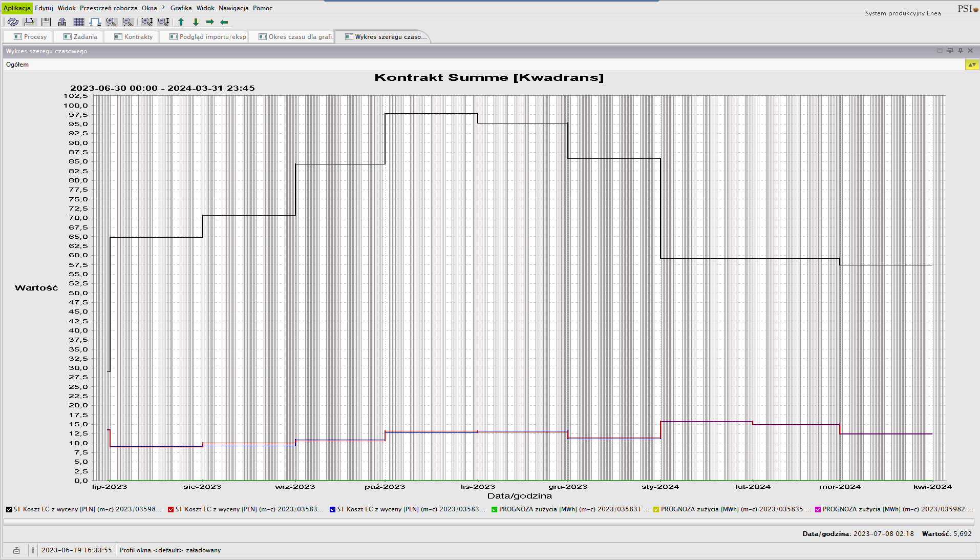Click the yellow arrows button beside Ogółem

(x=972, y=65)
